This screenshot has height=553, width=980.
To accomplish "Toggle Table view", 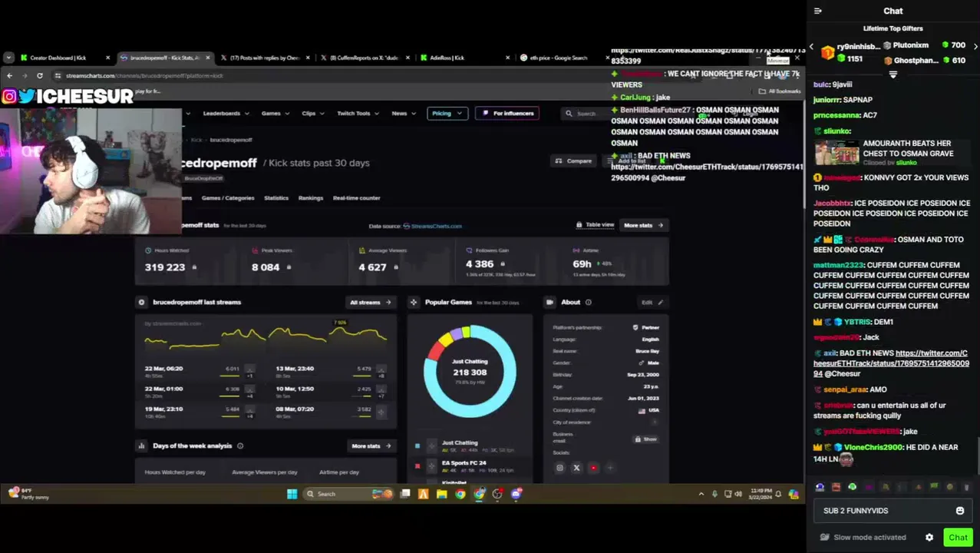I will [595, 225].
